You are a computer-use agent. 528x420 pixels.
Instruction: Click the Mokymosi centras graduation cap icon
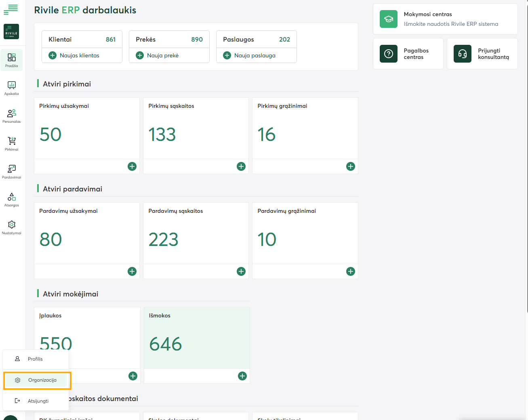[x=388, y=19]
